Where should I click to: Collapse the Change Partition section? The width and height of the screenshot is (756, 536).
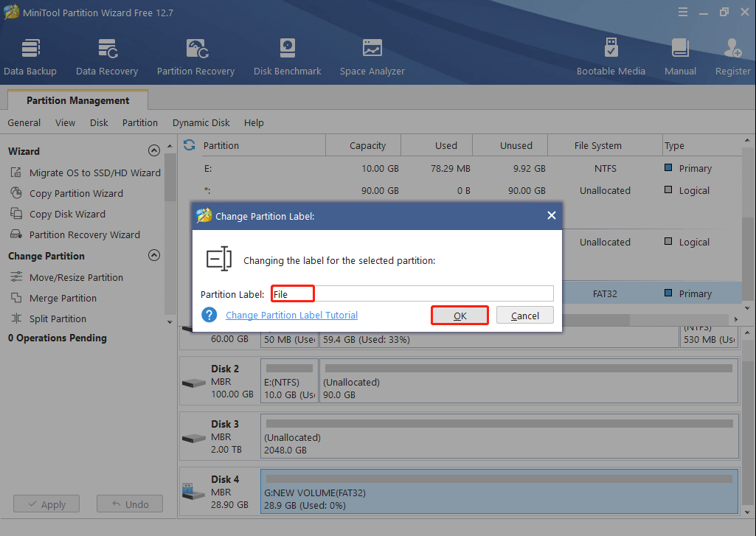[x=154, y=255]
